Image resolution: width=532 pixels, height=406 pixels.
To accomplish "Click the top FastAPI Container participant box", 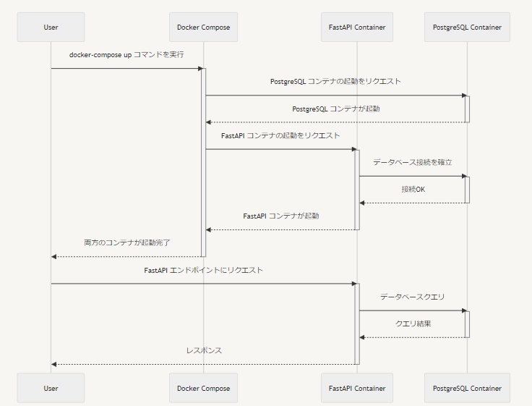I will 357,28.
